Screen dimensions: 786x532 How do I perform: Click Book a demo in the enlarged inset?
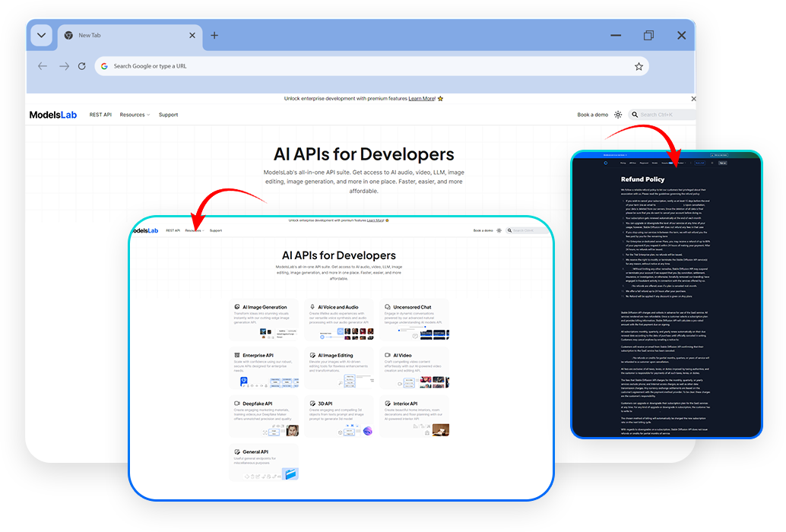tap(483, 230)
